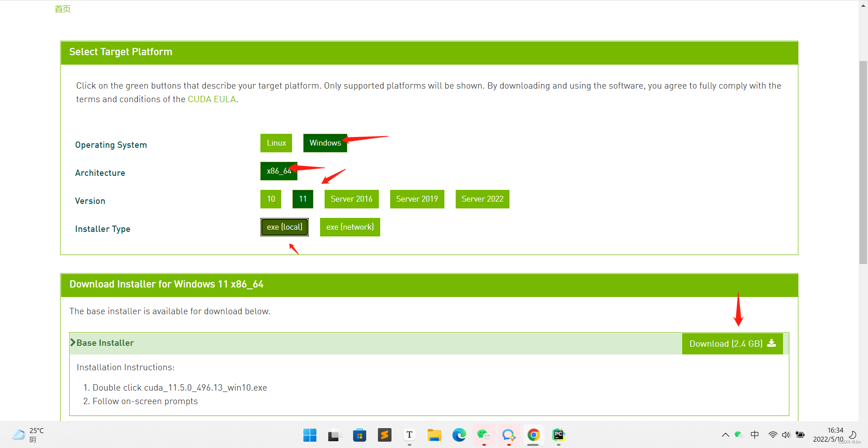The image size is (868, 448).
Task: Open WeChat from taskbar
Action: pos(484,435)
